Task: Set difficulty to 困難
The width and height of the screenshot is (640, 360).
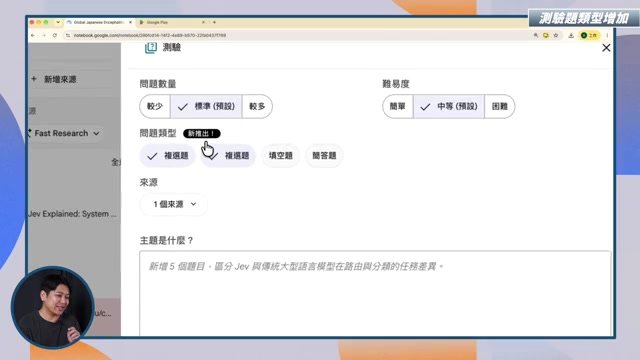Action: (500, 107)
